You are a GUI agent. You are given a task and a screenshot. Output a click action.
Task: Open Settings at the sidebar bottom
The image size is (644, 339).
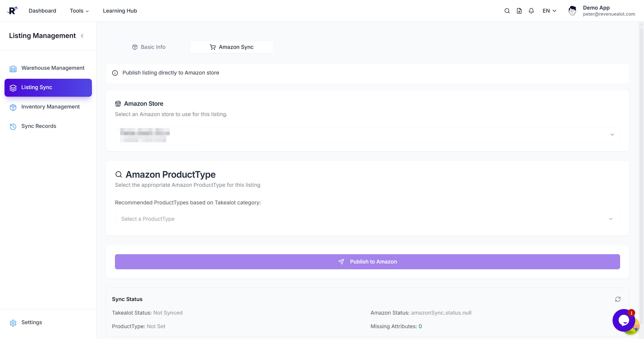pyautogui.click(x=31, y=322)
